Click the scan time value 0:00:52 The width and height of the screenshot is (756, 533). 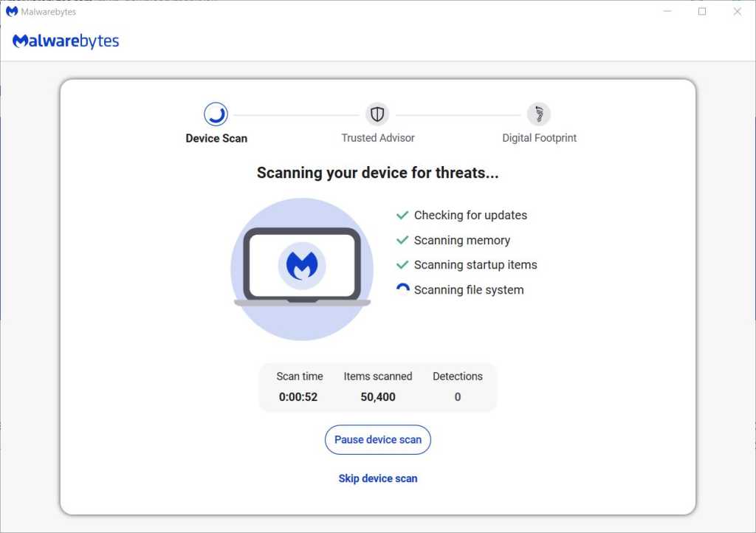298,397
